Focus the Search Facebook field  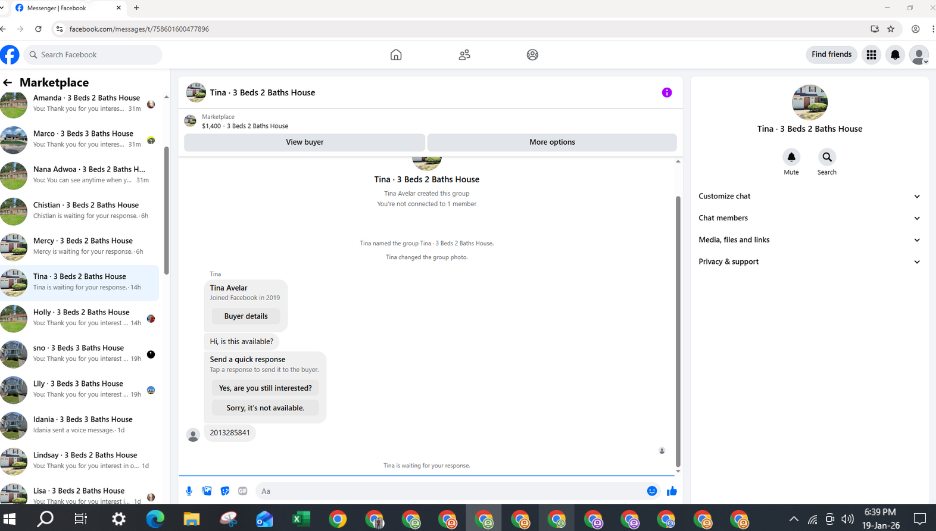click(93, 54)
